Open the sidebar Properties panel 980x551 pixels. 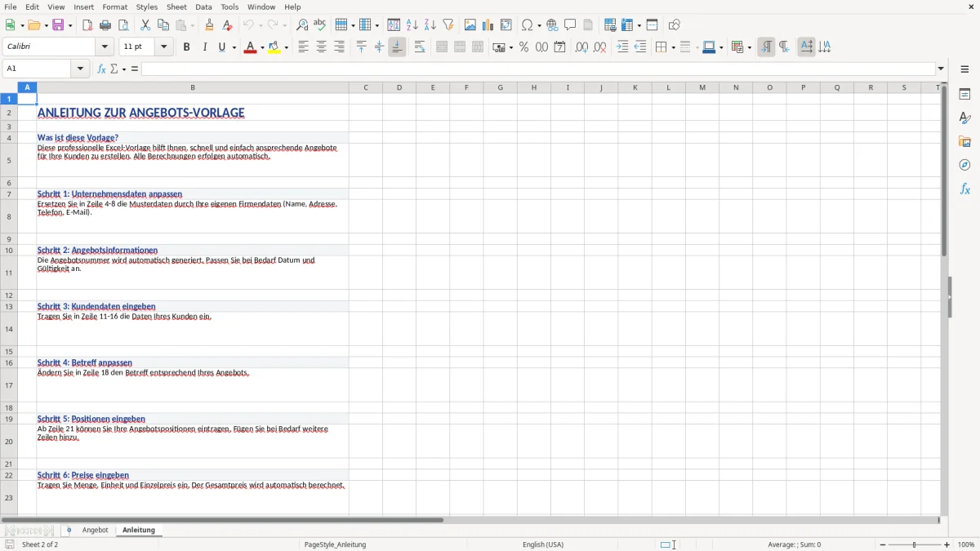(x=964, y=95)
